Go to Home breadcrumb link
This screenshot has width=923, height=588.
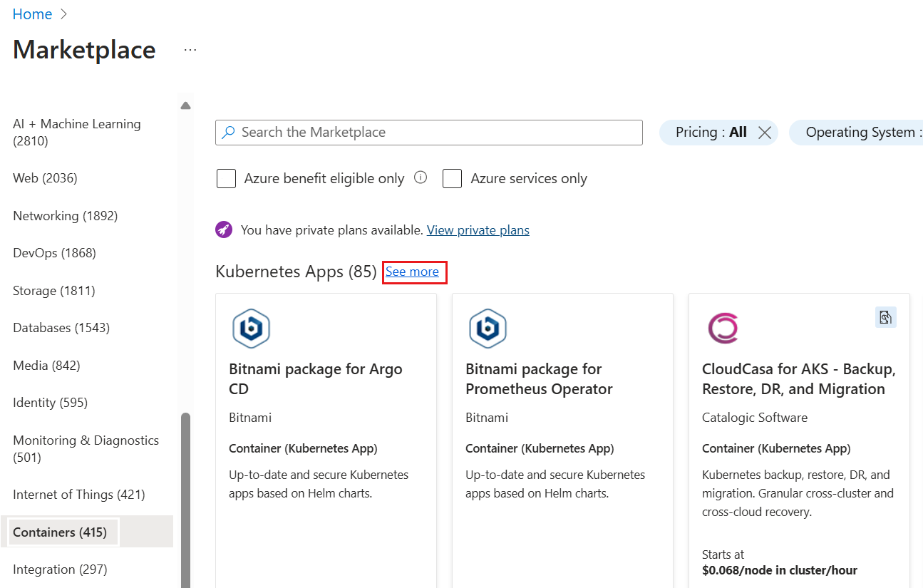pos(32,14)
